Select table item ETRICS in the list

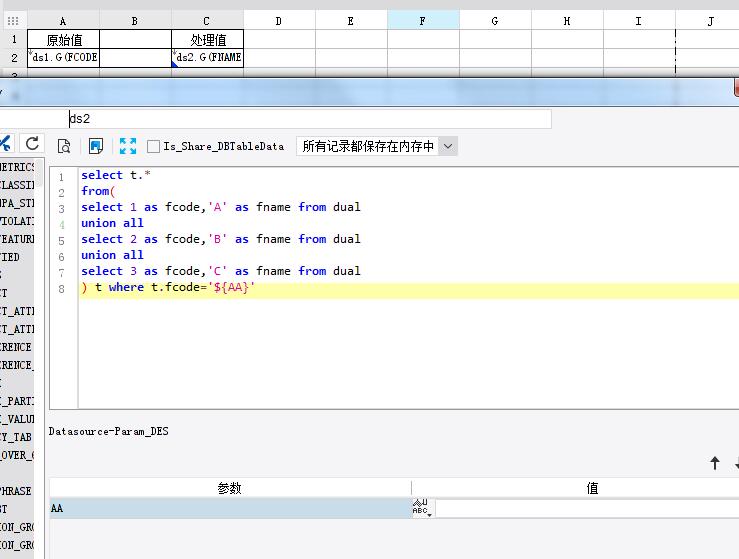coord(17,167)
